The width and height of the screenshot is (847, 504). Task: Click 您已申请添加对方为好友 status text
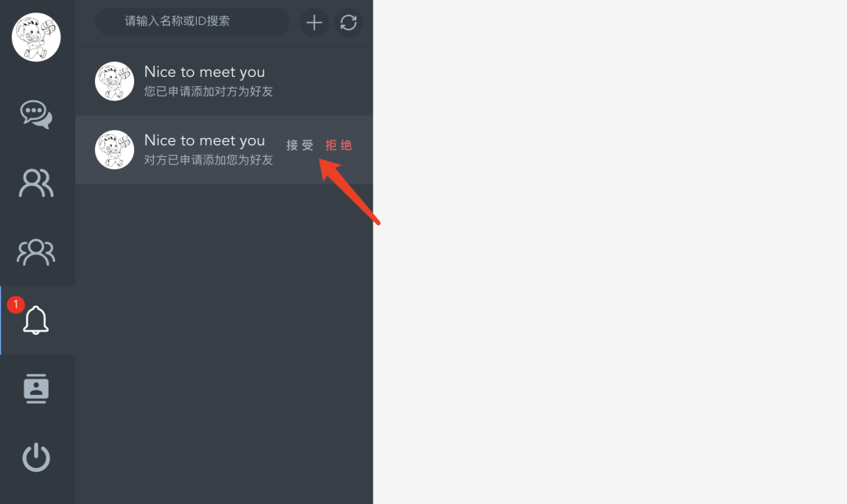coord(209,91)
